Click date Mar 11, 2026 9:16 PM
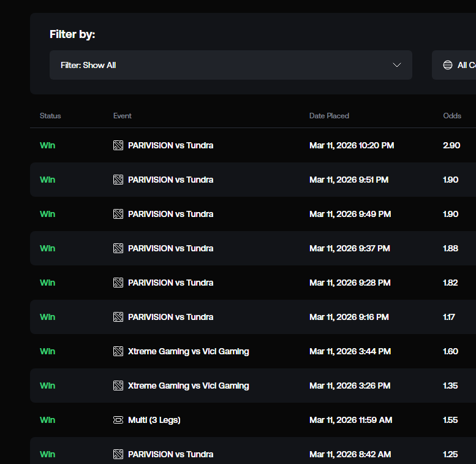The height and width of the screenshot is (464, 476). point(349,317)
